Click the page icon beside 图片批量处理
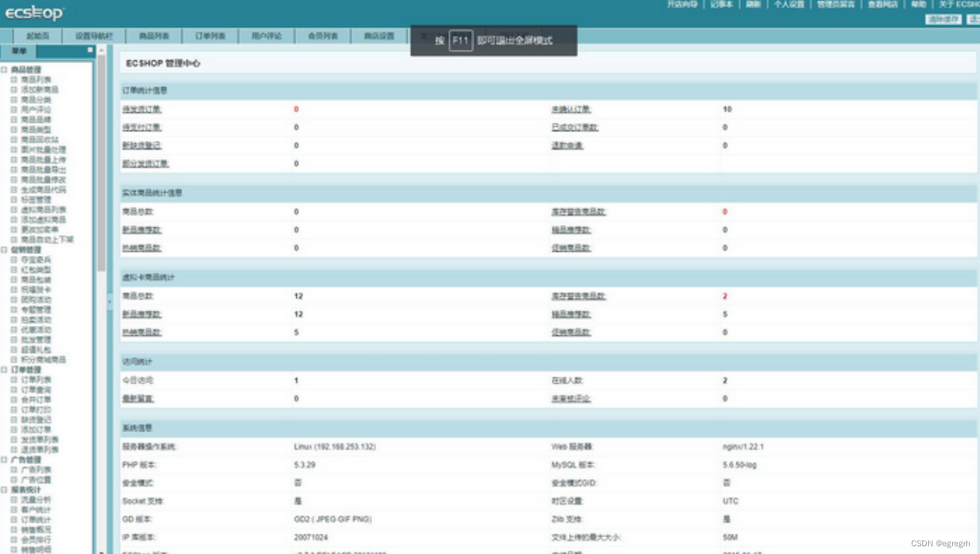Viewport: 980px width, 554px height. (x=14, y=150)
